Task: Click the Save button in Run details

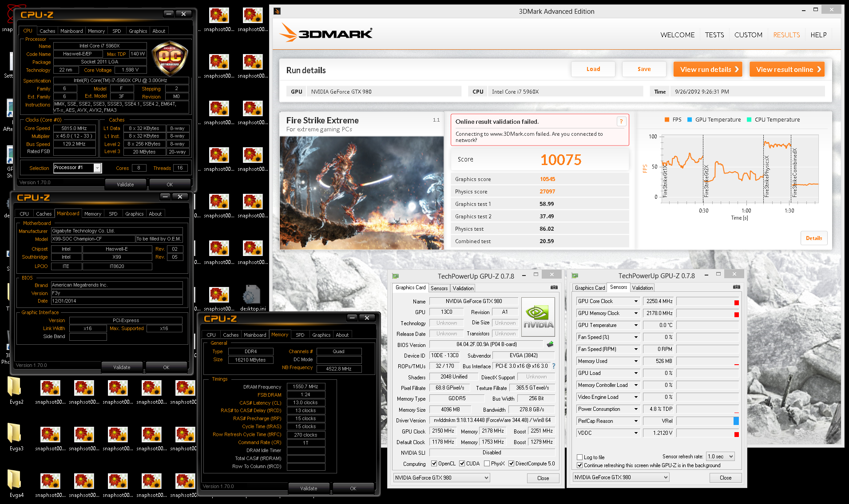Action: click(644, 69)
